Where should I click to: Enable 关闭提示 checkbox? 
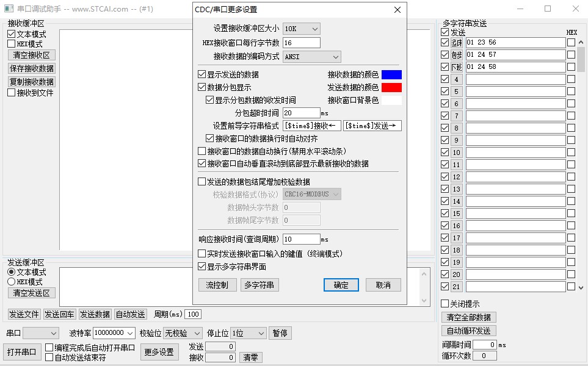pyautogui.click(x=445, y=303)
